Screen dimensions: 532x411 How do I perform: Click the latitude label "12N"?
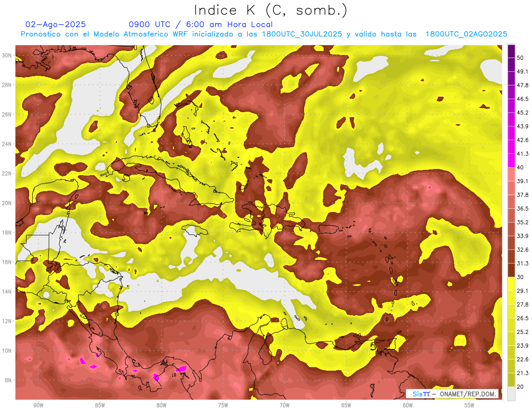click(7, 321)
